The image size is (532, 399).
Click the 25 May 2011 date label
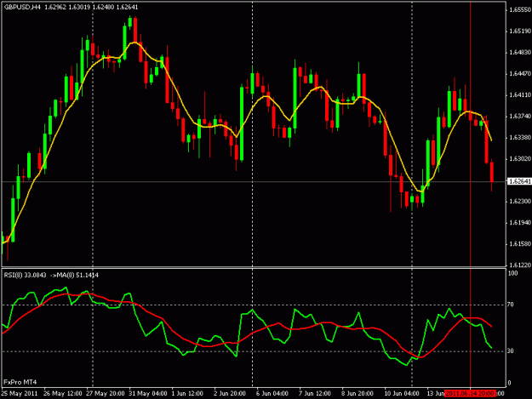(x=20, y=393)
